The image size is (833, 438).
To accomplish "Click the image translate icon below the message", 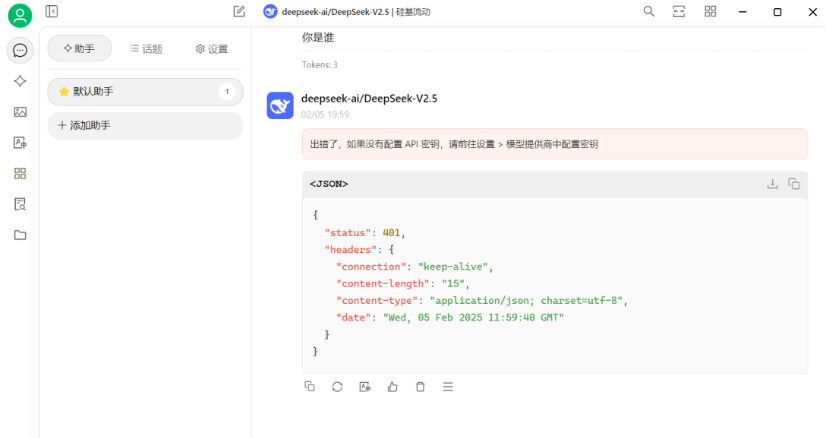I will [x=365, y=387].
